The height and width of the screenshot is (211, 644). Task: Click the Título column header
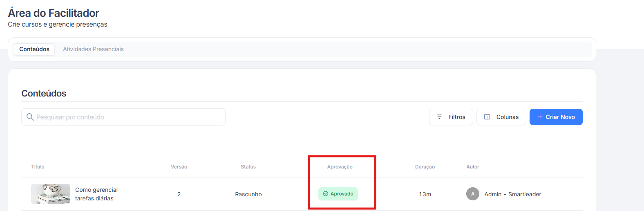[38, 167]
